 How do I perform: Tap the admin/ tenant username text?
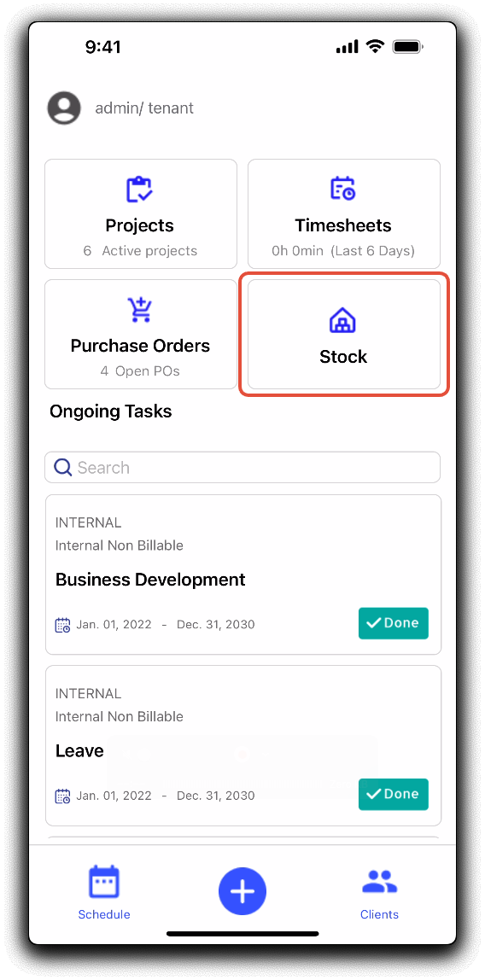144,108
